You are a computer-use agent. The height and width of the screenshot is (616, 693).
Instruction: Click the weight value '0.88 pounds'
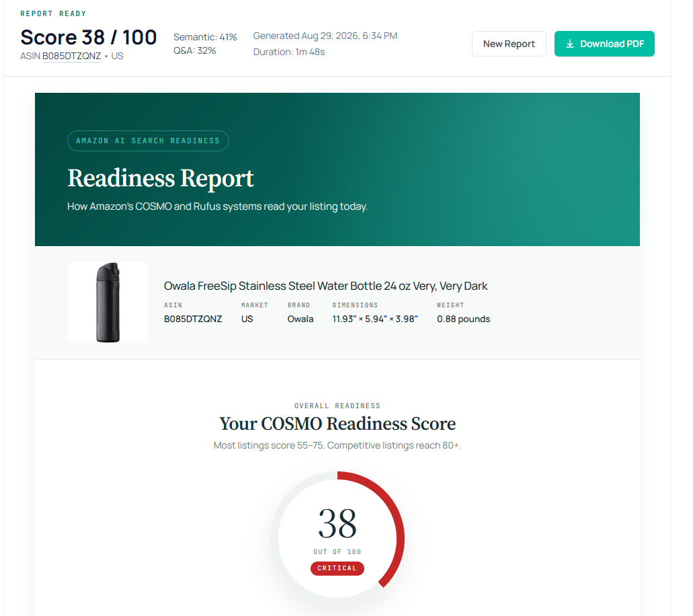pos(463,319)
